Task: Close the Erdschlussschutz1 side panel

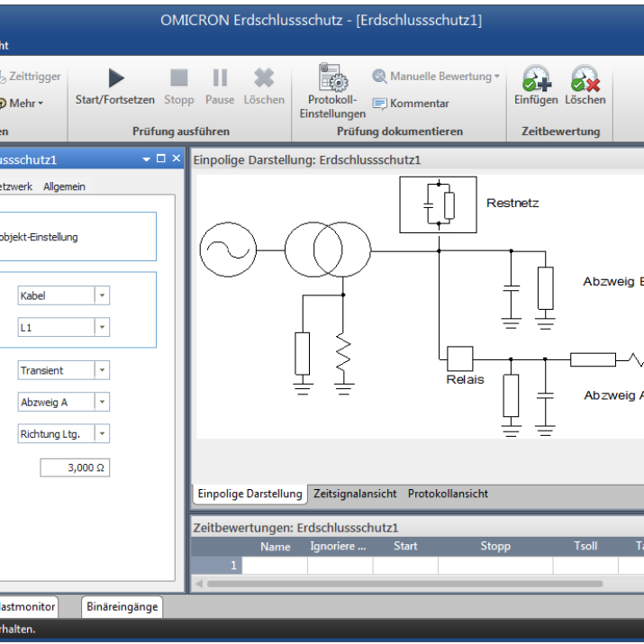Action: tap(177, 159)
